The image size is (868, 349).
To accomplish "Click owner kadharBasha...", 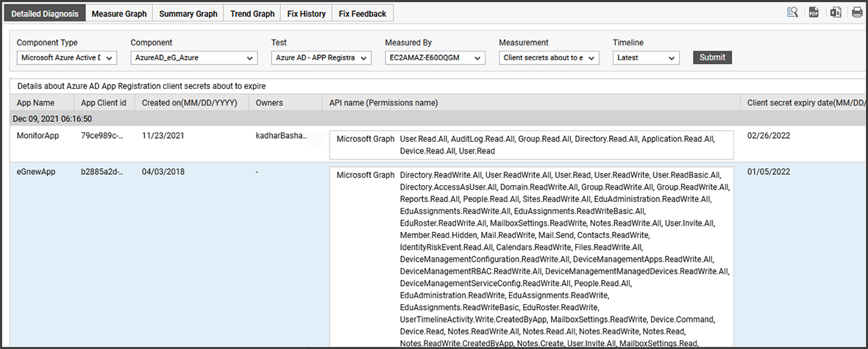I will (x=282, y=135).
